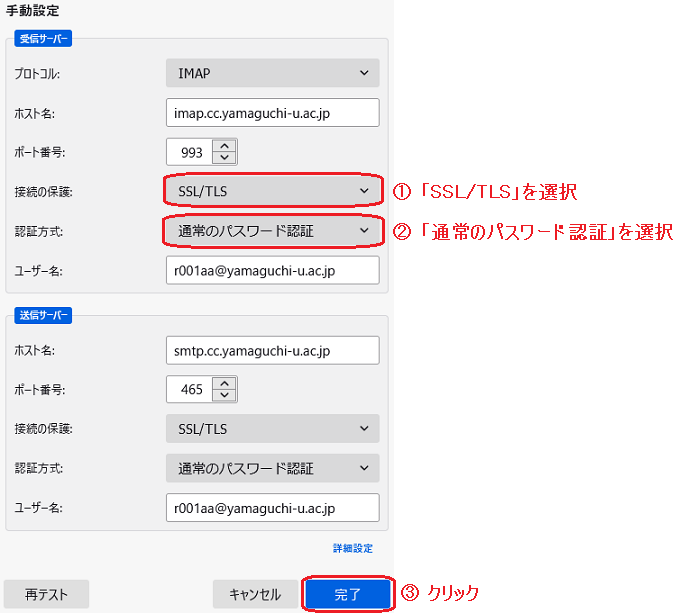Open the incoming プロトコル IMAP dropdown
The width and height of the screenshot is (684, 613).
(x=273, y=73)
